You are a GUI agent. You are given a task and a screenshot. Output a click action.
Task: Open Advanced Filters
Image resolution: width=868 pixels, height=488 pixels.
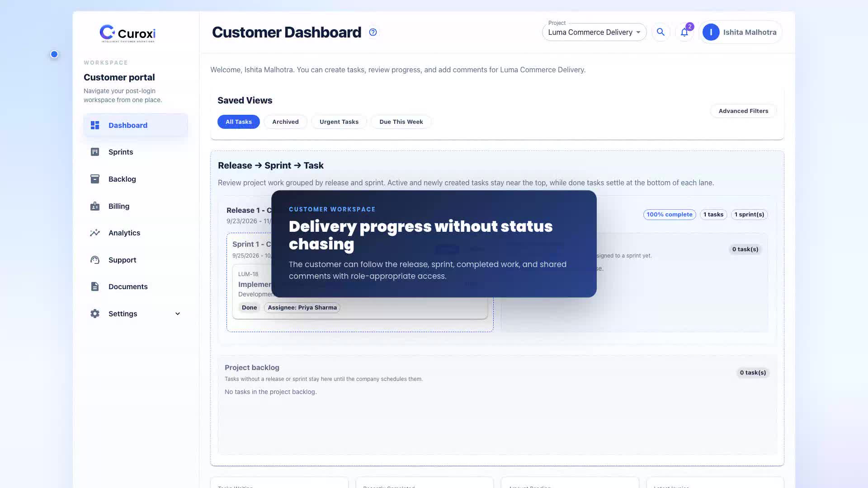point(743,111)
